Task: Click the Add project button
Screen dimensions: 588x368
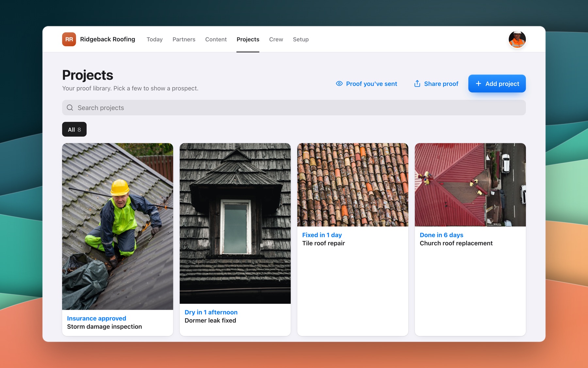Action: 497,84
